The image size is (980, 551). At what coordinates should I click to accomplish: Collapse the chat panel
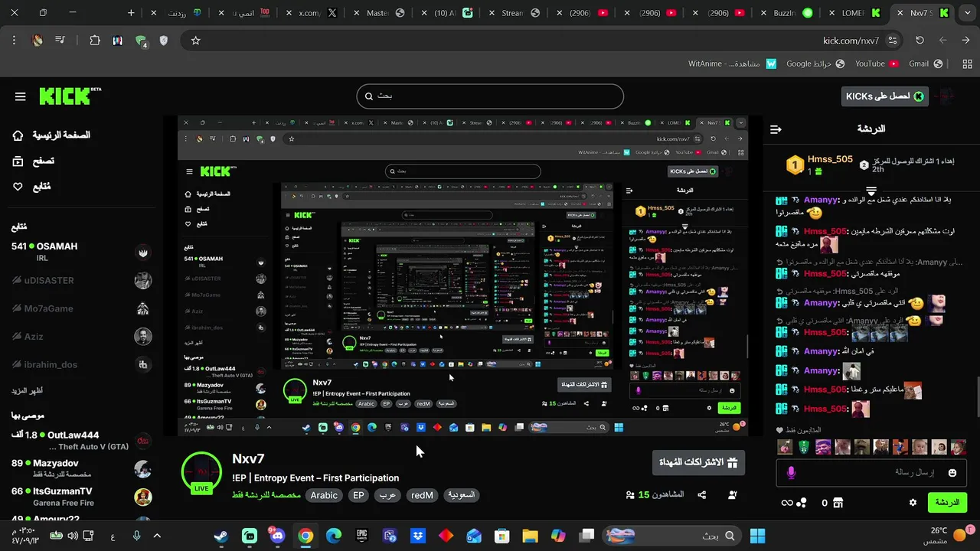click(x=776, y=129)
